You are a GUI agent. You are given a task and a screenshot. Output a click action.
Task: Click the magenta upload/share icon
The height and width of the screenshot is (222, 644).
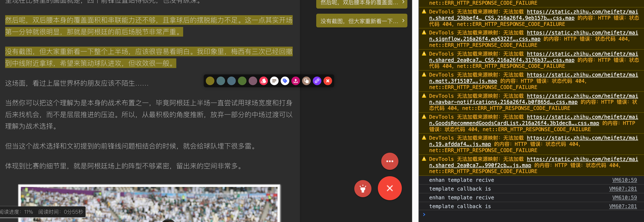[x=296, y=81]
